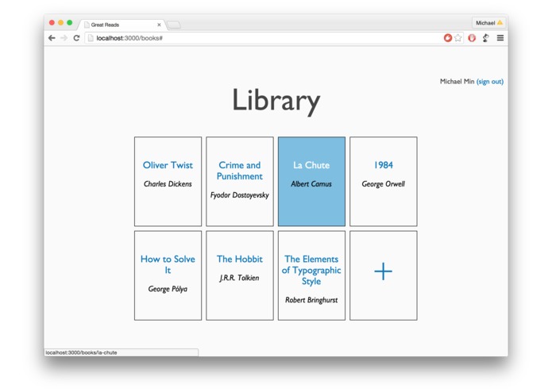Image resolution: width=552 pixels, height=392 pixels.
Task: Click the red close window button
Action: [52, 22]
